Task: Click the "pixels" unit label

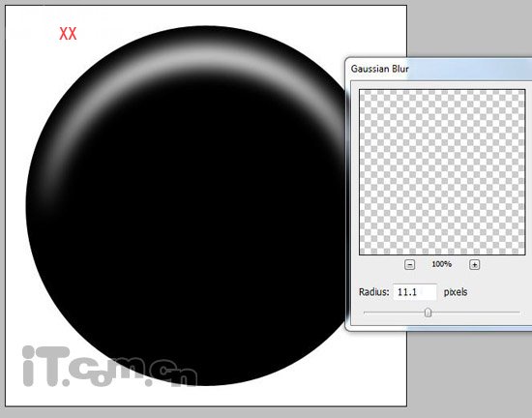Action: [456, 292]
